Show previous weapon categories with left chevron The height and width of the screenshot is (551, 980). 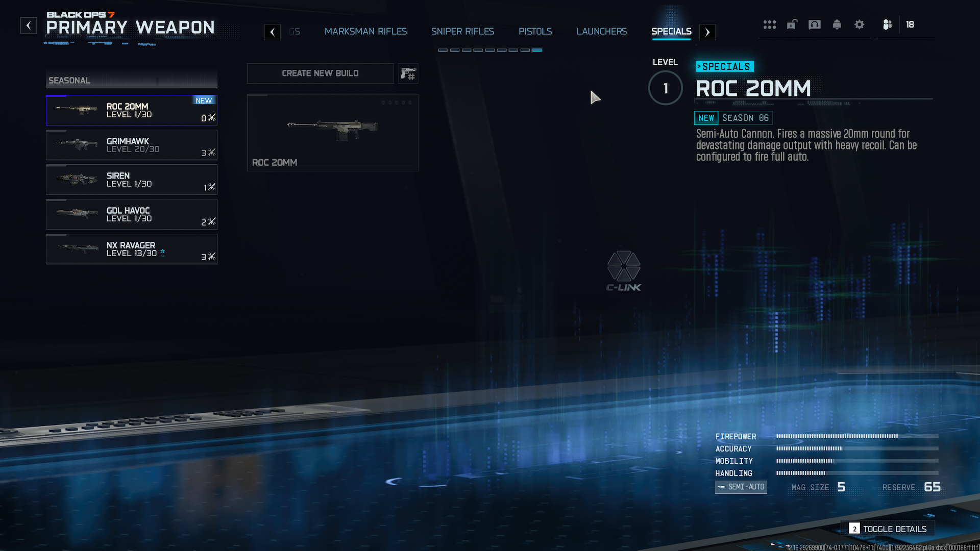click(273, 32)
